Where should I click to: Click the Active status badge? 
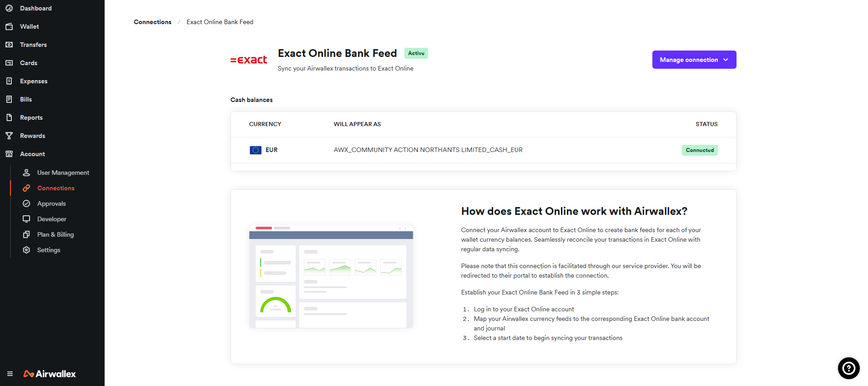click(x=416, y=53)
